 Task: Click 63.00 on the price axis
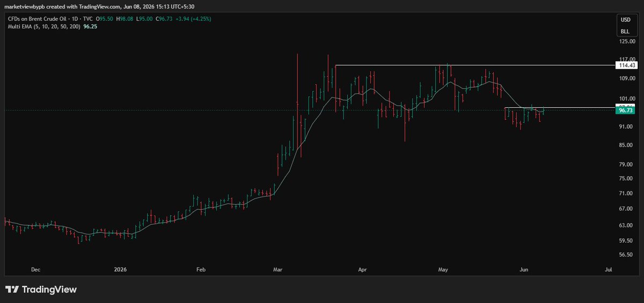tap(627, 225)
